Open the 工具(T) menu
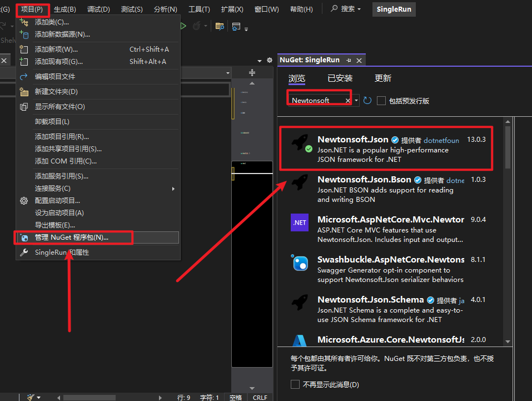Image resolution: width=532 pixels, height=401 pixels. pos(199,9)
